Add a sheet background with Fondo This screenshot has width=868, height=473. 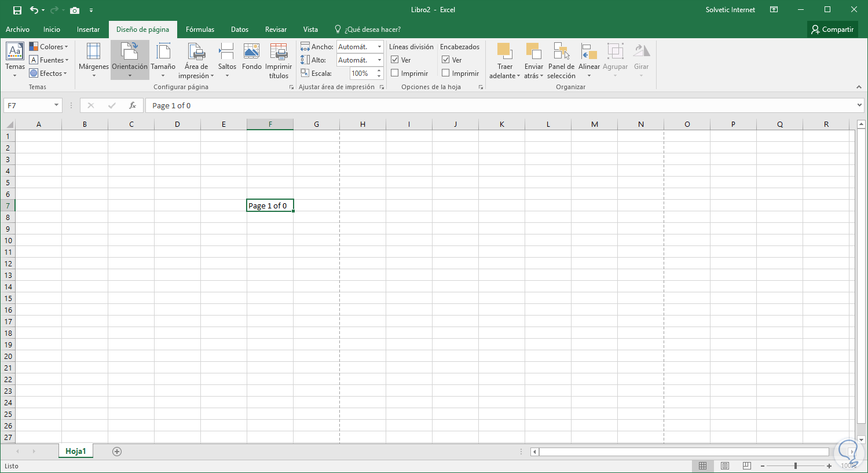click(x=252, y=57)
